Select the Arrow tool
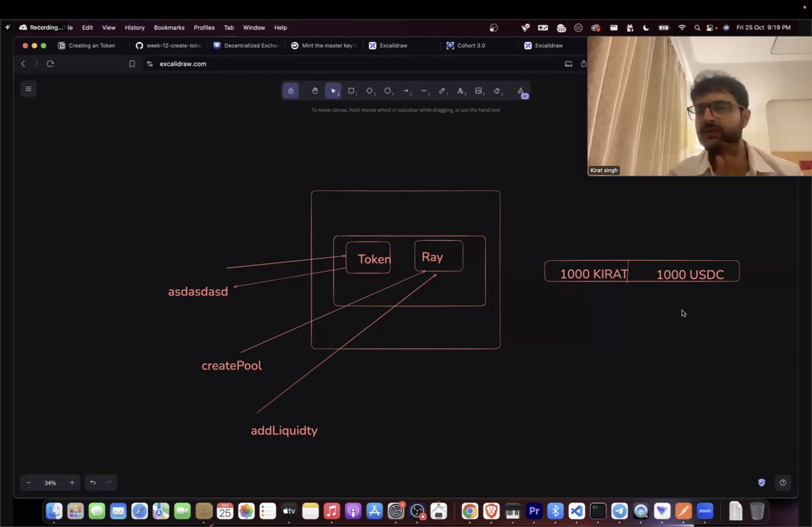 [406, 90]
